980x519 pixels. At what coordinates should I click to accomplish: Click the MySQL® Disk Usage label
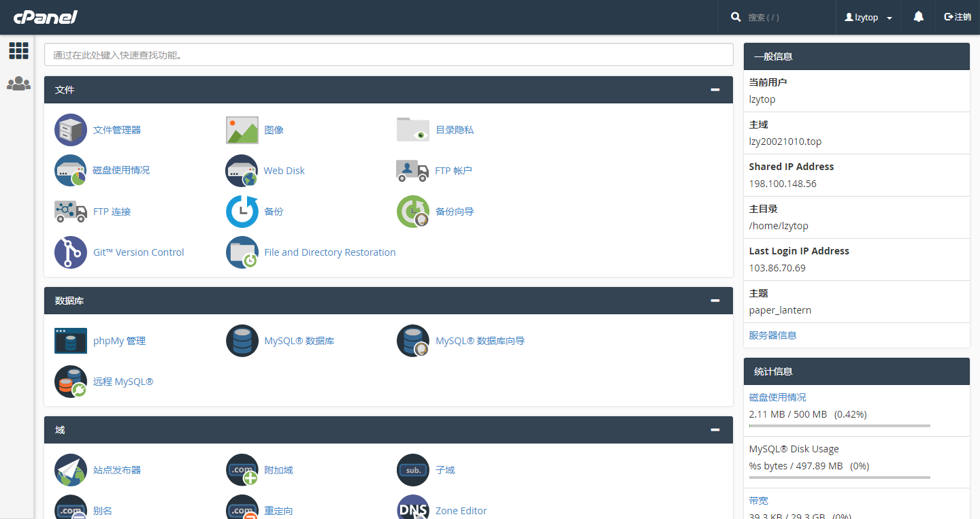tap(794, 449)
